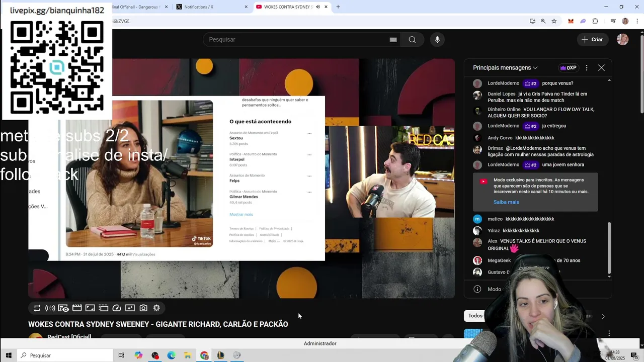The width and height of the screenshot is (644, 362).
Task: Click LordeModerno's message 'porque venus?'
Action: pos(557,83)
